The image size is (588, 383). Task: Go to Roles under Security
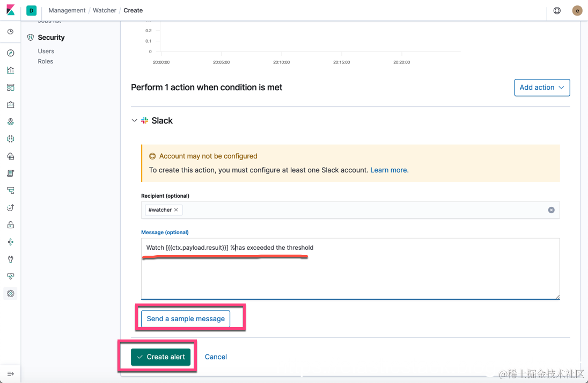click(x=46, y=61)
